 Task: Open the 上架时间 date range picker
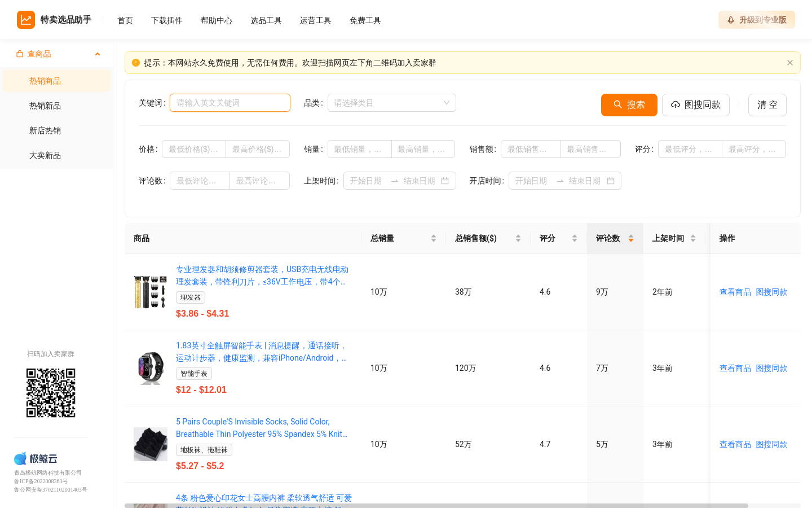click(x=399, y=181)
